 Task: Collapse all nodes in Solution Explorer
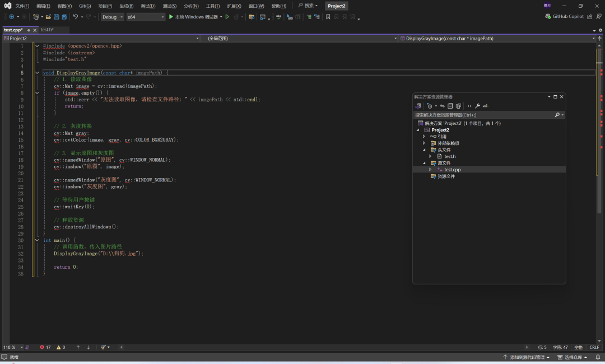(450, 106)
